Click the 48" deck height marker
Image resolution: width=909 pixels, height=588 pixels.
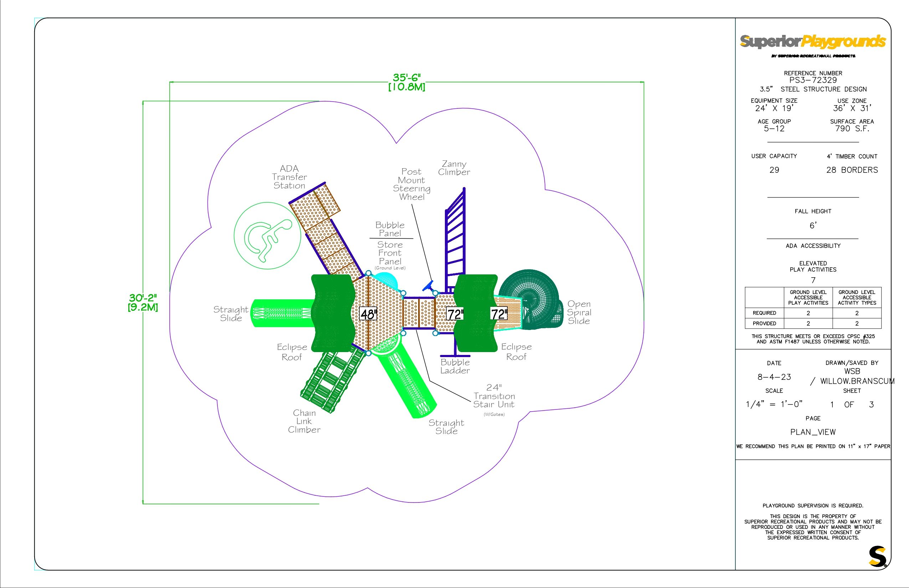coord(368,314)
